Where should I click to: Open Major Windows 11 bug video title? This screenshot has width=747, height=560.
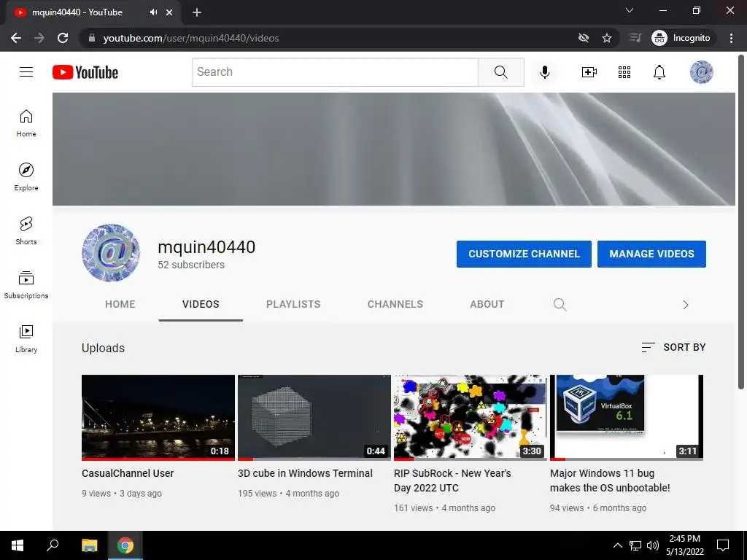610,481
